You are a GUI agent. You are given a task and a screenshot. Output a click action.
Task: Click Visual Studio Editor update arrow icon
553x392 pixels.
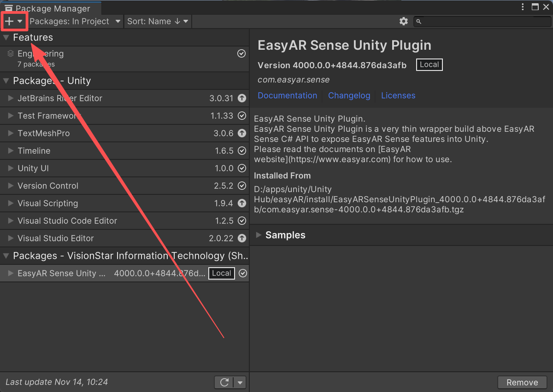tap(242, 238)
